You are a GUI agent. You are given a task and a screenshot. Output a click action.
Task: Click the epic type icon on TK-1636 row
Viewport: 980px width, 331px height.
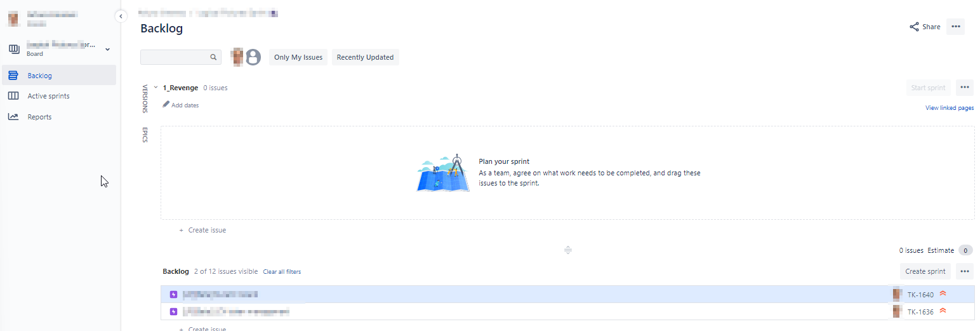pos(174,311)
